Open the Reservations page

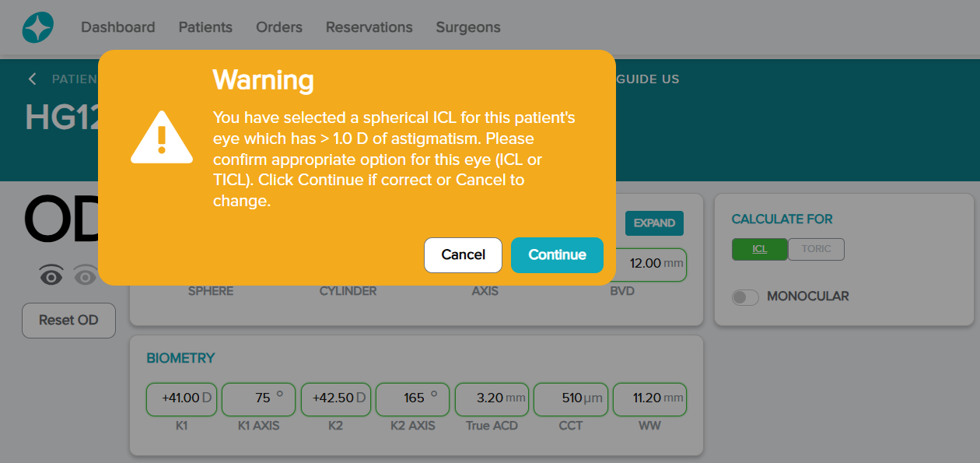369,27
